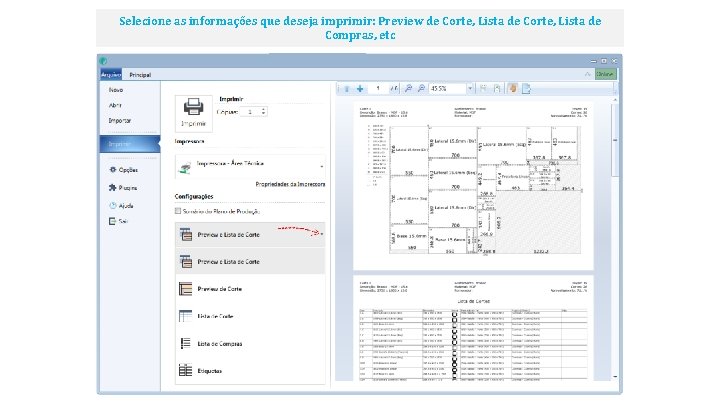The image size is (720, 405).
Task: Click the Etiquetas grid icon
Action: [x=186, y=370]
